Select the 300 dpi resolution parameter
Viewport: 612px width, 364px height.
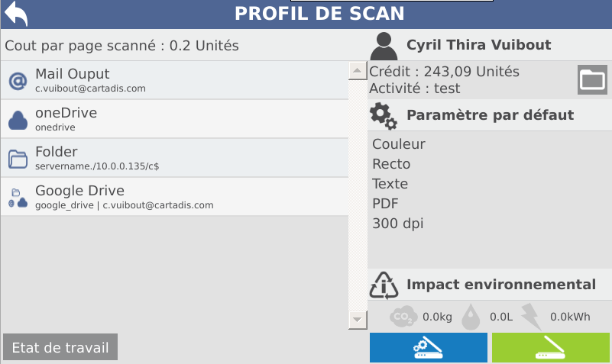[398, 224]
